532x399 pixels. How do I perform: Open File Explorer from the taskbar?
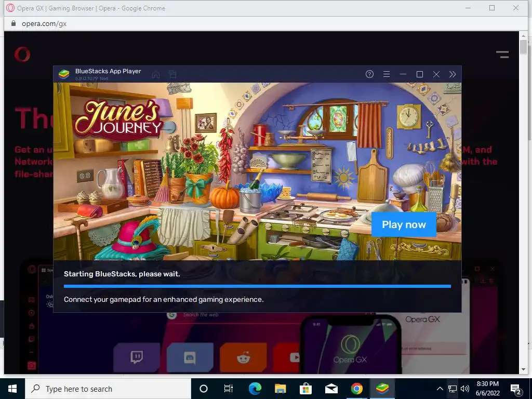coord(280,389)
